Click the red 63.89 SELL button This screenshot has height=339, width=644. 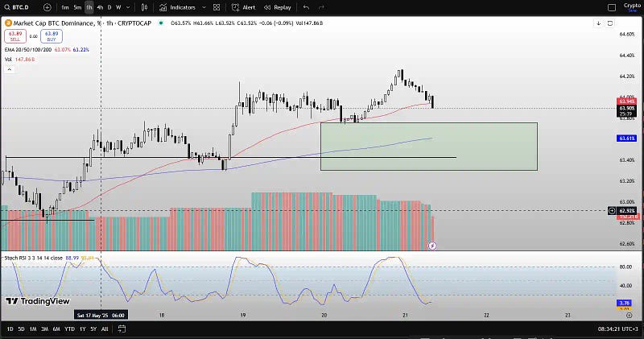pos(15,36)
